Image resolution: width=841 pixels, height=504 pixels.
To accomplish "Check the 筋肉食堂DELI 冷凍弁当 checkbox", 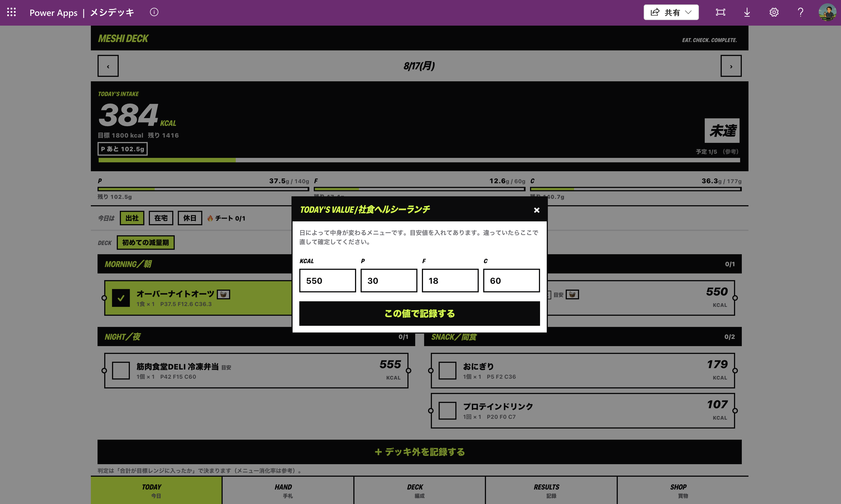I will coord(121,371).
